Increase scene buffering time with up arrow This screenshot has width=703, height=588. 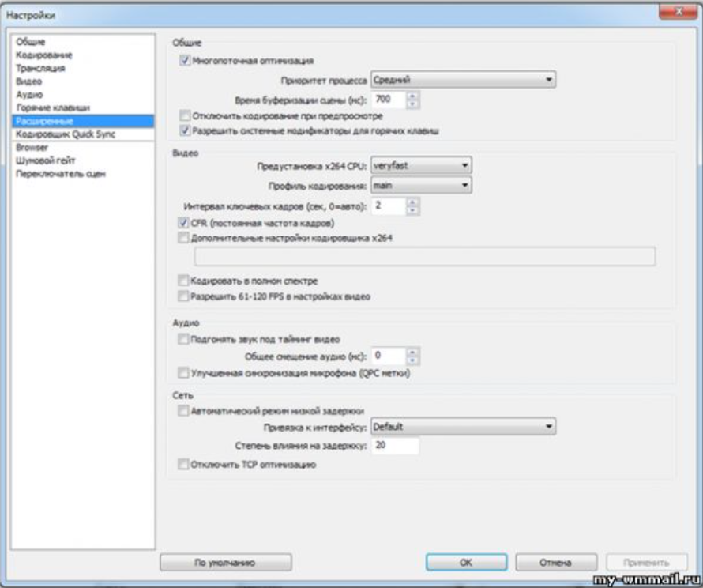click(x=412, y=96)
